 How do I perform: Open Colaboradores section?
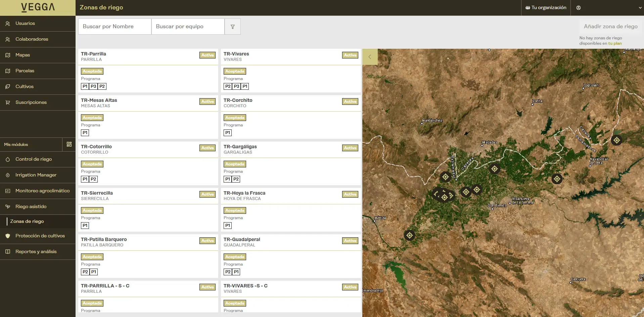[38, 39]
